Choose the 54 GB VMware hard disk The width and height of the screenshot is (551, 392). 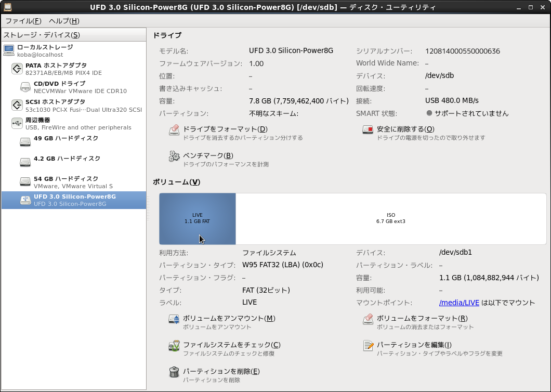(65, 179)
